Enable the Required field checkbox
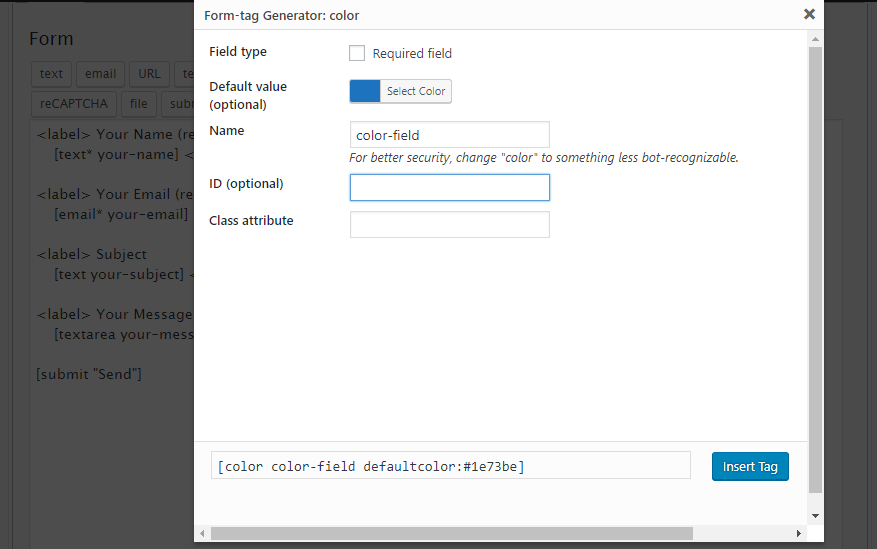877x549 pixels. tap(357, 53)
